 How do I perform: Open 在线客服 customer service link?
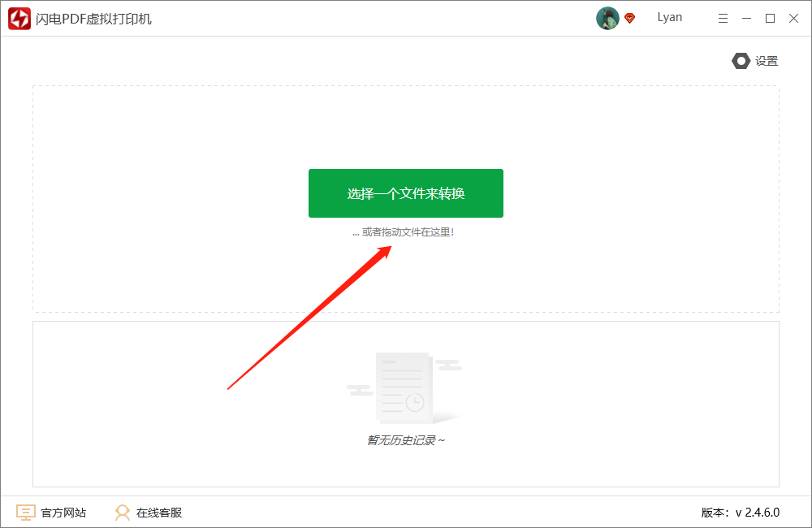[x=159, y=513]
